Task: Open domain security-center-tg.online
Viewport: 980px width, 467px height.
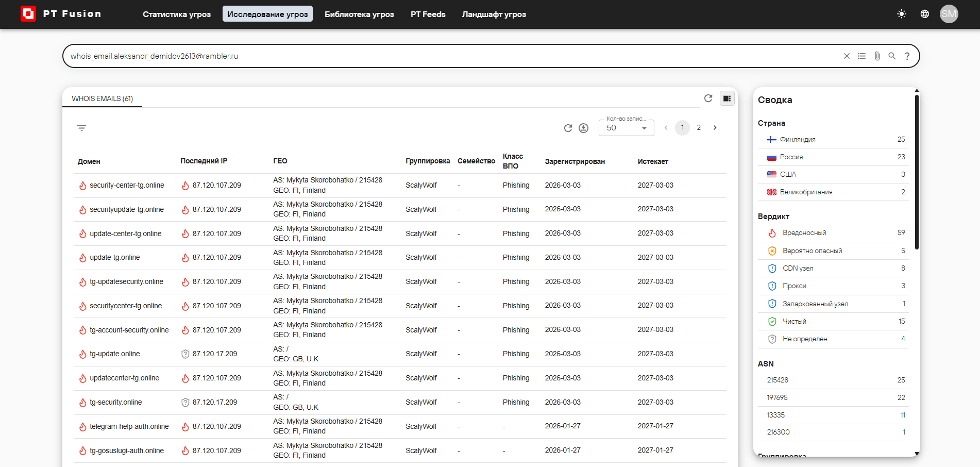Action: (x=127, y=185)
